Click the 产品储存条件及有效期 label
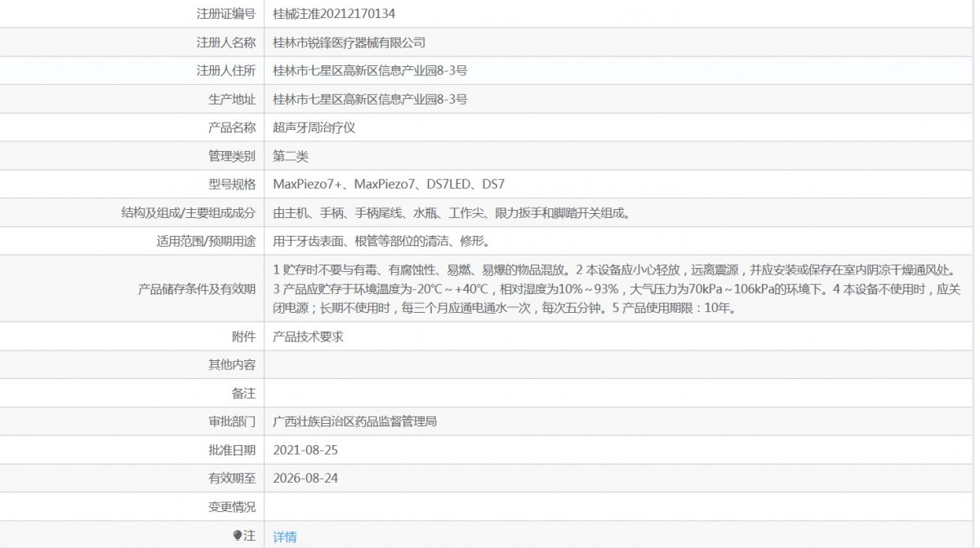The height and width of the screenshot is (548, 980). 197,289
